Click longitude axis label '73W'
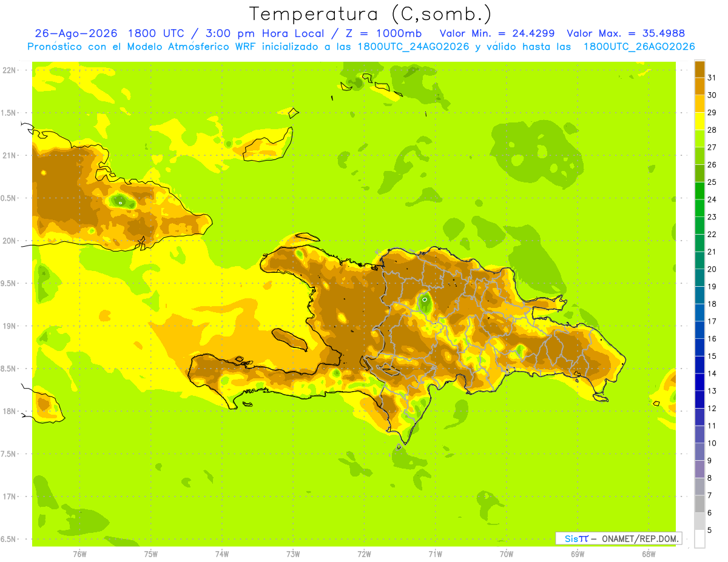The image size is (728, 562). pyautogui.click(x=293, y=554)
